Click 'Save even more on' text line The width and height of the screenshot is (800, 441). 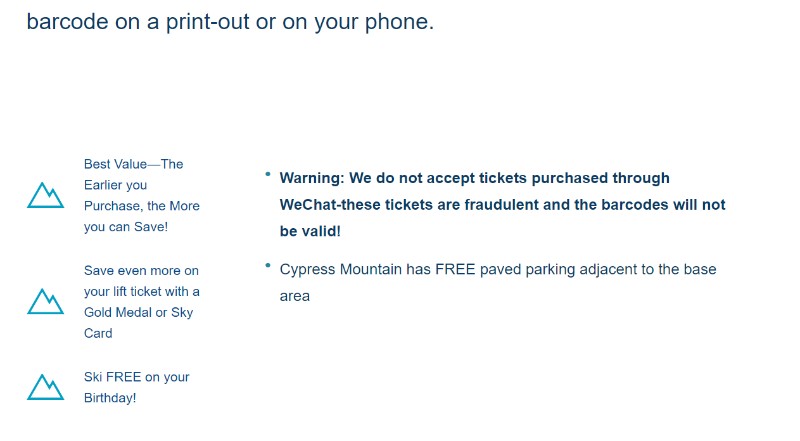click(x=141, y=271)
